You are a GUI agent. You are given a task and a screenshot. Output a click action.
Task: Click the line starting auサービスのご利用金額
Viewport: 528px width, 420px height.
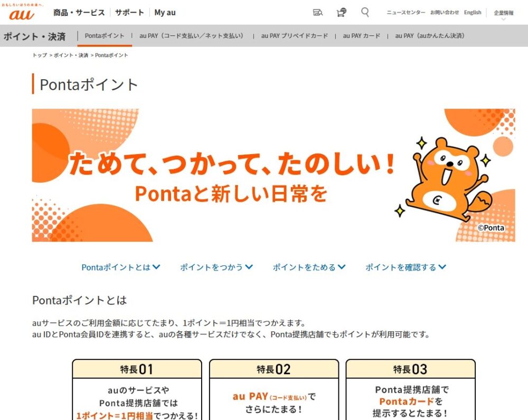[169, 323]
